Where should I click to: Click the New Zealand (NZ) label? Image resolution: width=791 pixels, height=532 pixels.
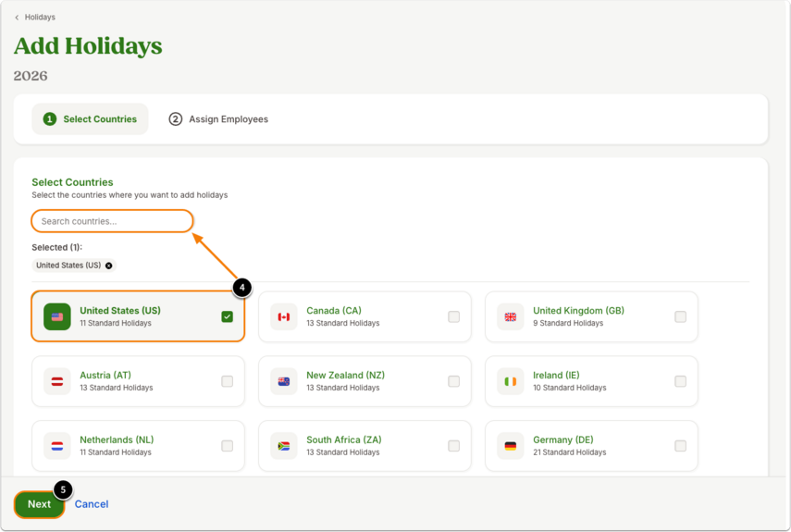(x=346, y=375)
